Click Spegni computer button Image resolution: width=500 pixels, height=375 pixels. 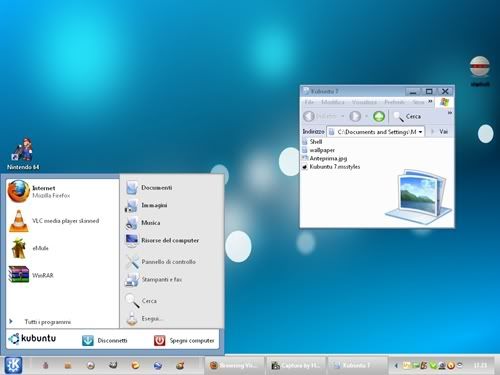tap(184, 340)
